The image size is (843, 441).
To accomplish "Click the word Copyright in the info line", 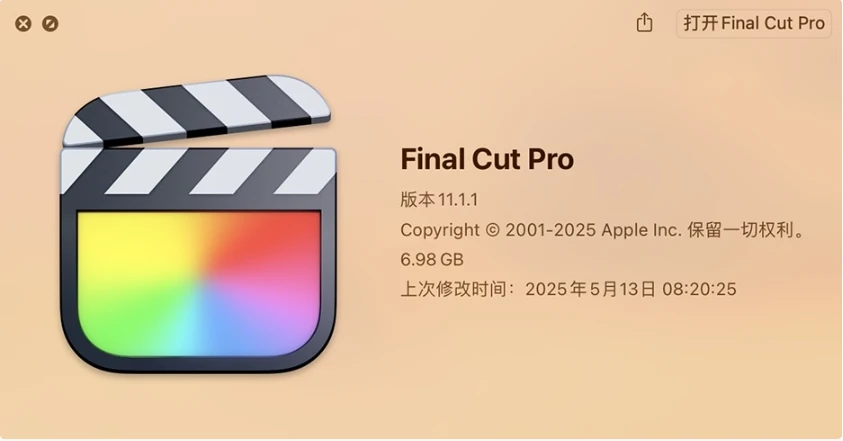I will click(x=440, y=230).
